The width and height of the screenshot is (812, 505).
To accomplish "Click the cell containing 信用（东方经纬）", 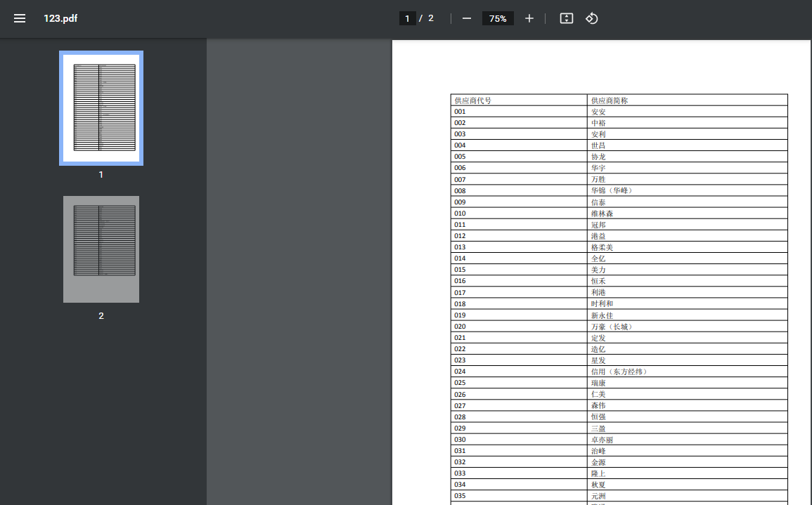I will point(687,372).
